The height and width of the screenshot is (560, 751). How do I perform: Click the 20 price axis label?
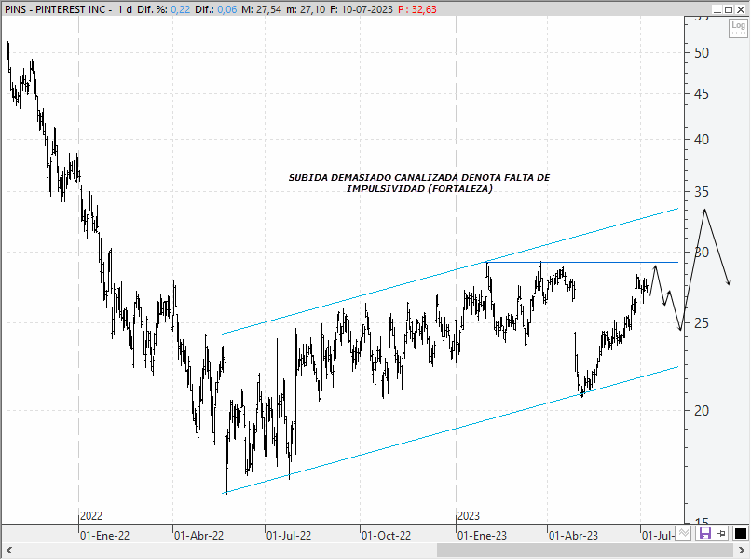[702, 411]
